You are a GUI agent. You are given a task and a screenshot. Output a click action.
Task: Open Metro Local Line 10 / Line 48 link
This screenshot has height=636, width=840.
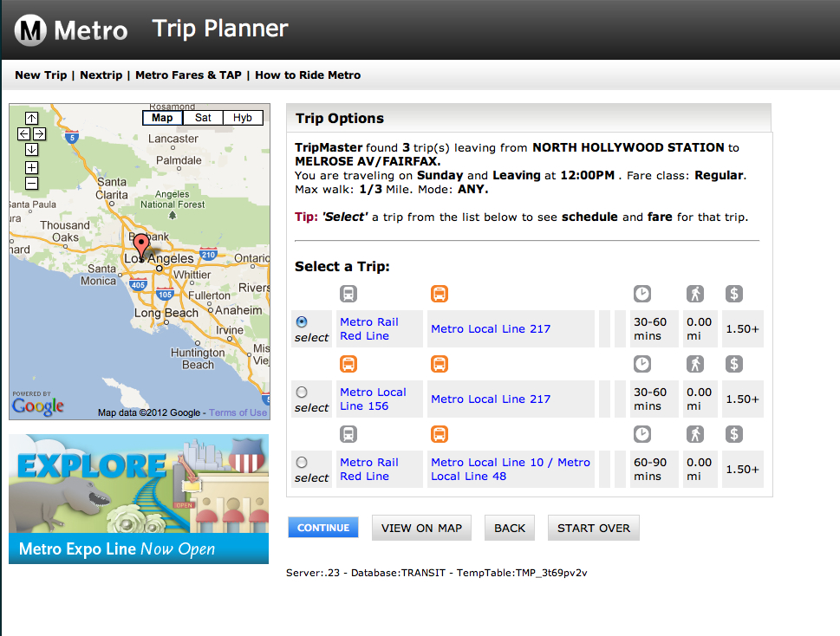(x=511, y=469)
